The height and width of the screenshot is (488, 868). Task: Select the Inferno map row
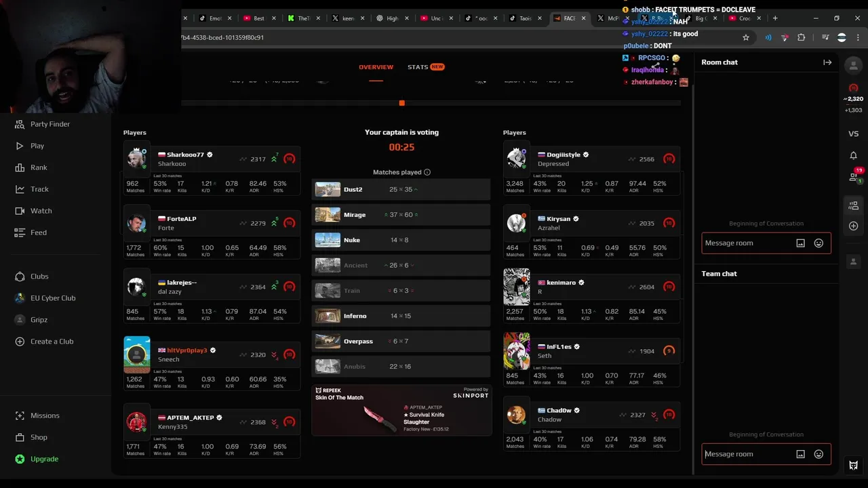click(401, 316)
